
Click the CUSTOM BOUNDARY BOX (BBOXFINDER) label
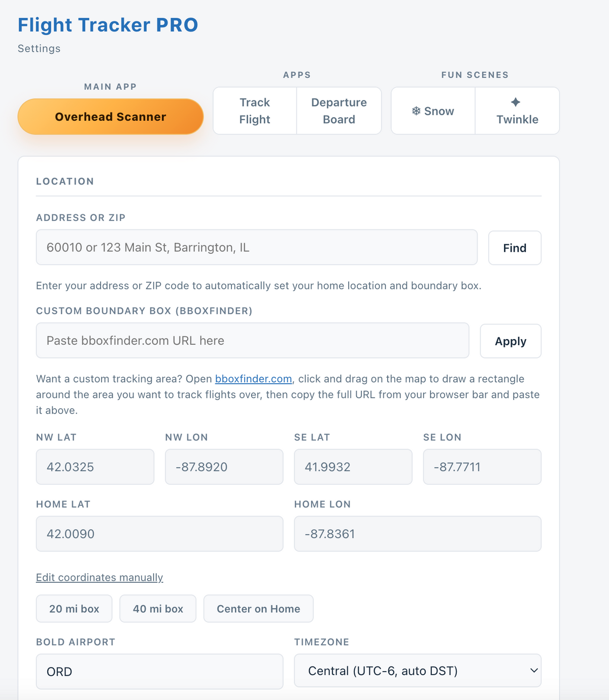144,311
